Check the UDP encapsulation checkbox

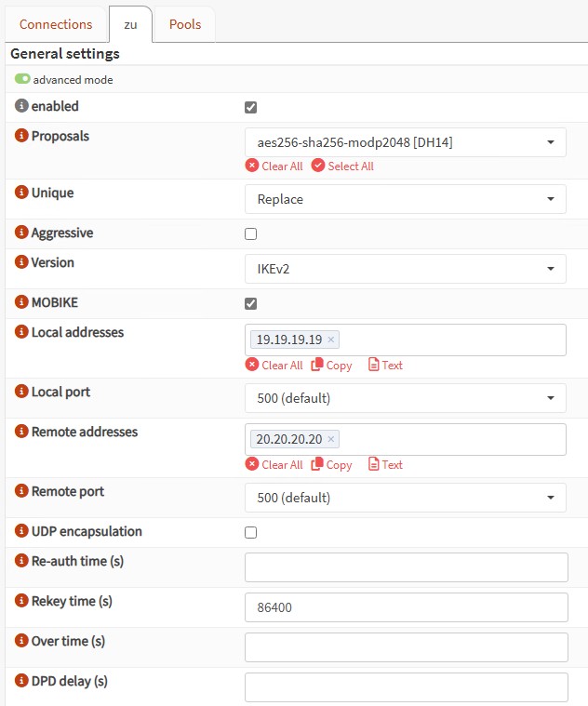(250, 532)
